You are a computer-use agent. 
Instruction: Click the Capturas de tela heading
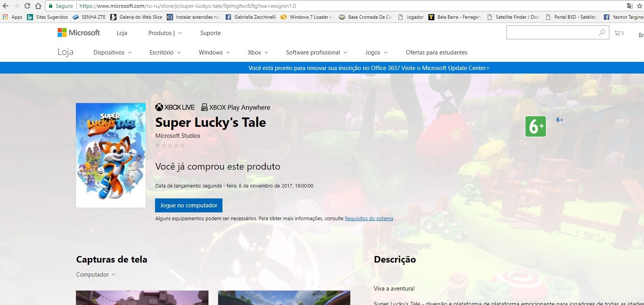click(x=111, y=259)
